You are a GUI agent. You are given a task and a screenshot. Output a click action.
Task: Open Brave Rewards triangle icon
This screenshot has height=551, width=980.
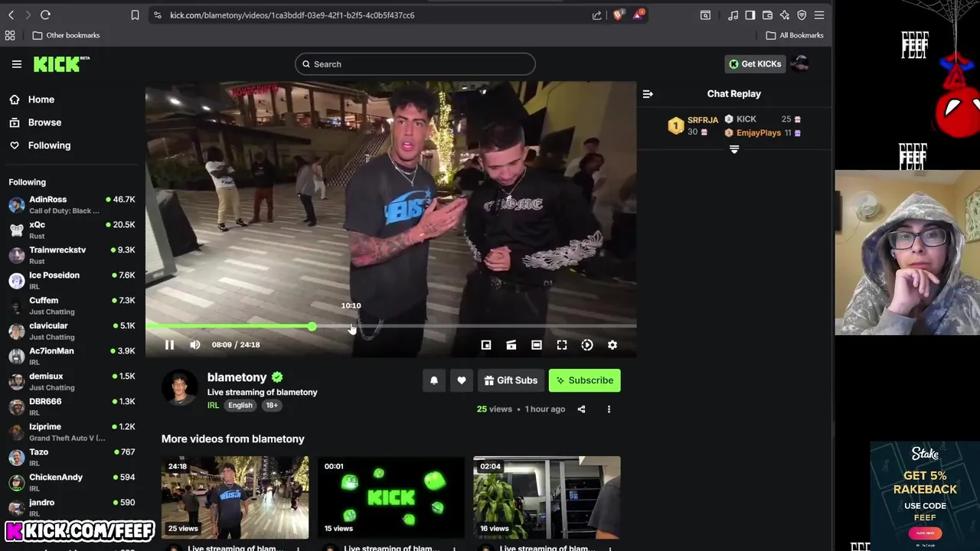[x=638, y=15]
